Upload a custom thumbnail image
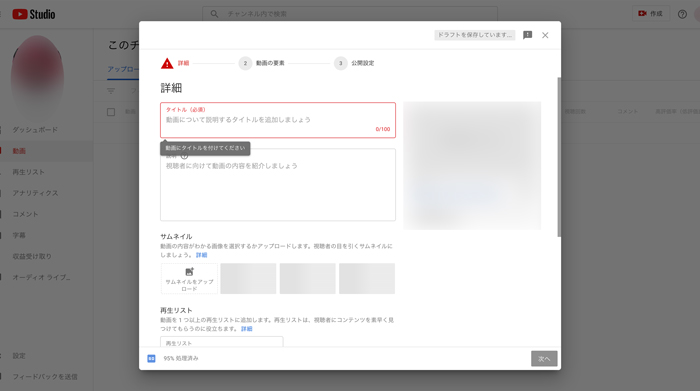This screenshot has height=391, width=700. 189,279
